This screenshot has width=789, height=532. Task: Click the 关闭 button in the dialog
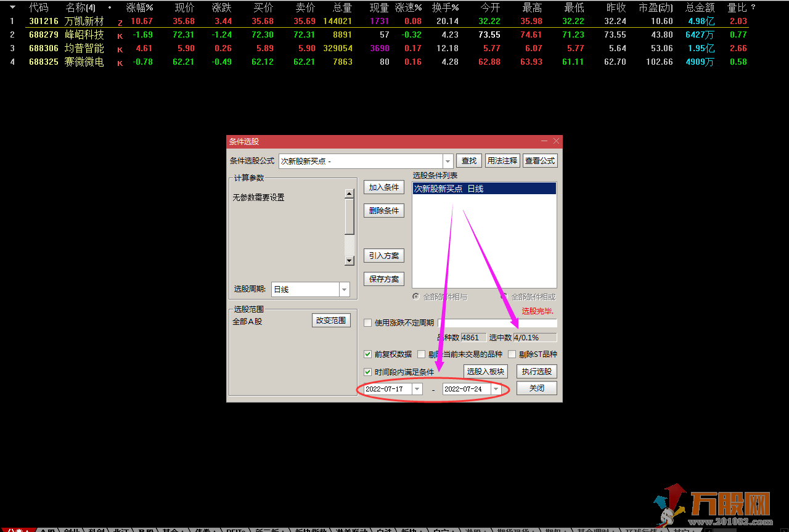pyautogui.click(x=537, y=388)
